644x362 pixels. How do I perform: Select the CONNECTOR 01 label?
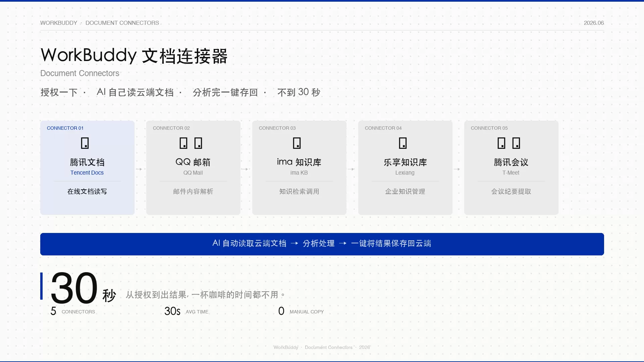65,128
